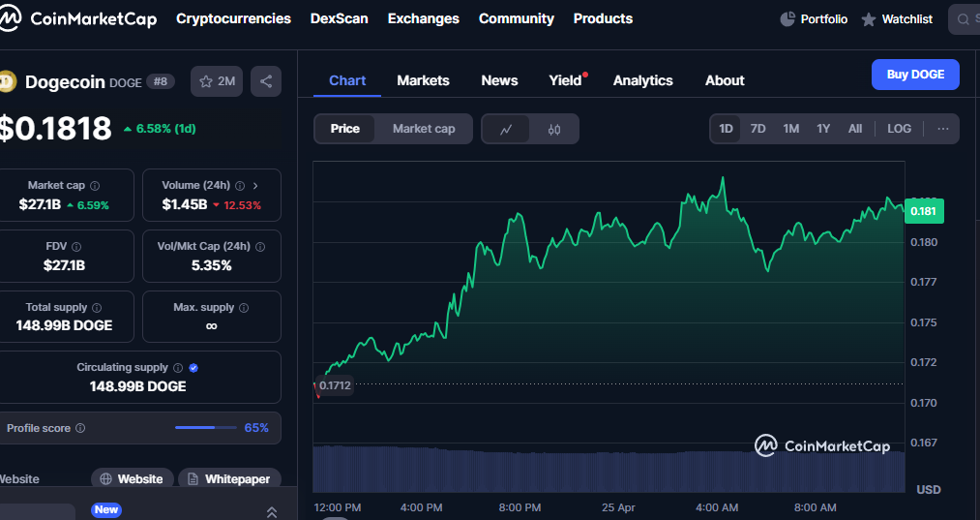
Task: Click the 0.1712 opening price label
Action: point(335,385)
